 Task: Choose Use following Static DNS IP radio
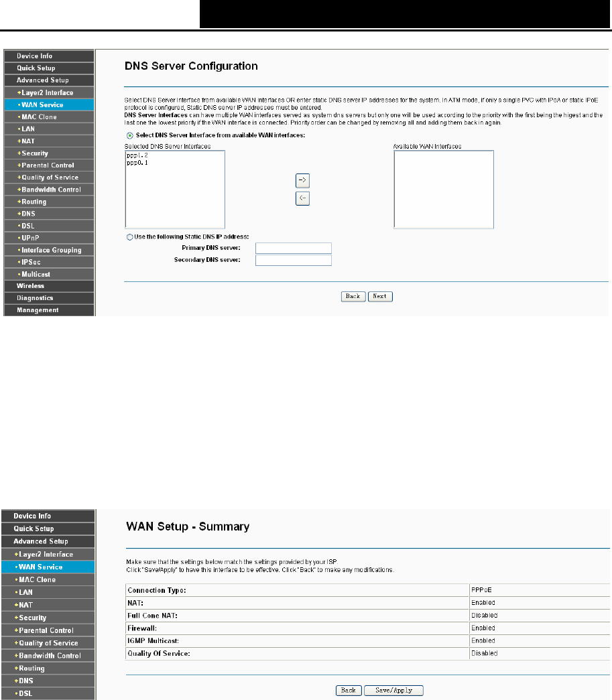point(129,237)
